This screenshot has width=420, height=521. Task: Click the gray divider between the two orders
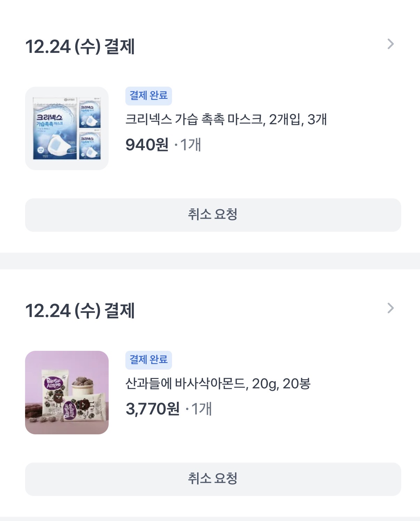point(210,261)
